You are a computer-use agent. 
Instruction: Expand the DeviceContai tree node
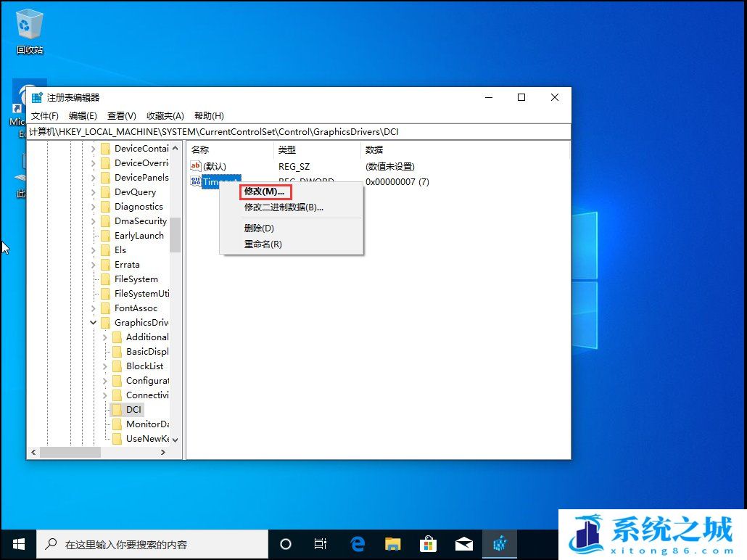point(94,149)
